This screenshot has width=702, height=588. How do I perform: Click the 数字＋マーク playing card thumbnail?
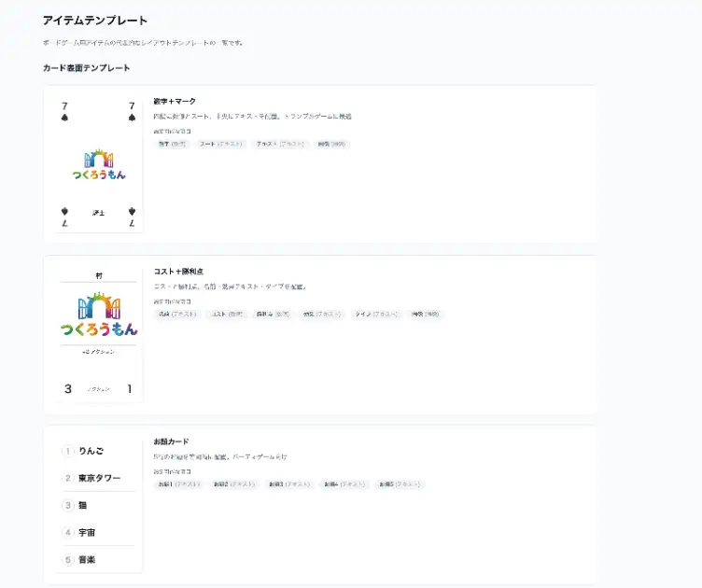(98, 163)
